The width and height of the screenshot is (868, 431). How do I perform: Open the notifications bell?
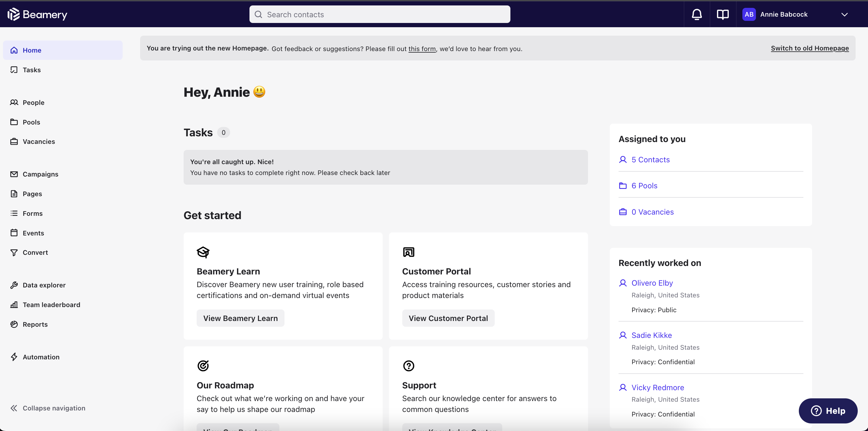(696, 14)
